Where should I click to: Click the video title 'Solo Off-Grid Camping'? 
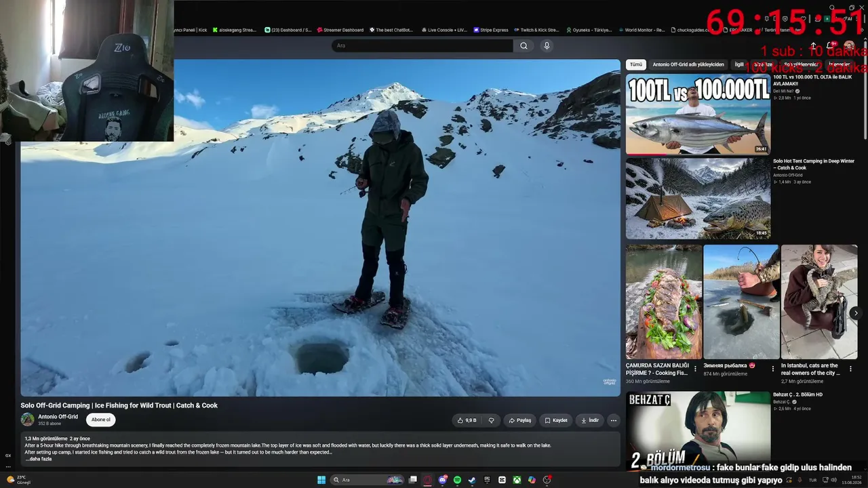pos(119,405)
